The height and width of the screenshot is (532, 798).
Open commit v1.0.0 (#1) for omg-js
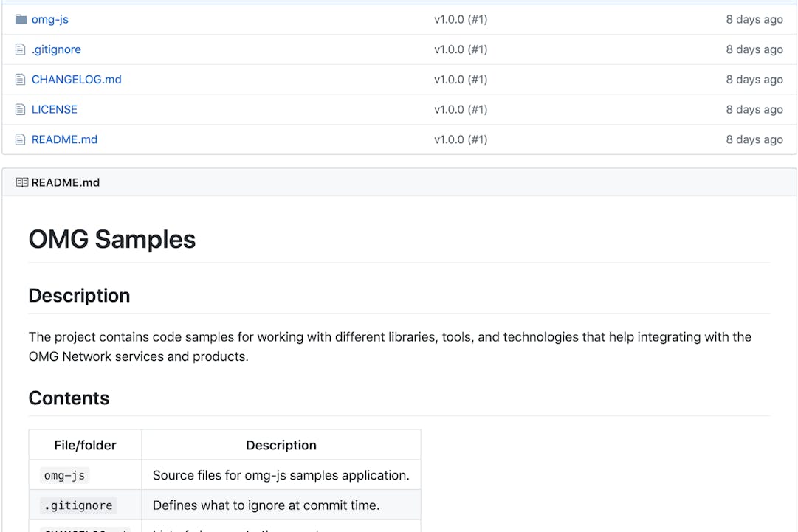pos(461,19)
